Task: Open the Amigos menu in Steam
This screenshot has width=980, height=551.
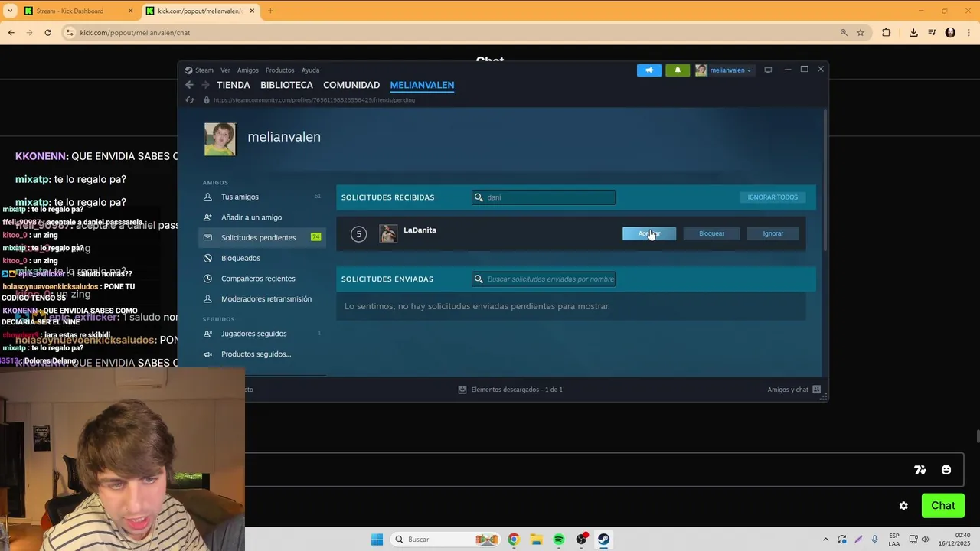Action: point(248,70)
